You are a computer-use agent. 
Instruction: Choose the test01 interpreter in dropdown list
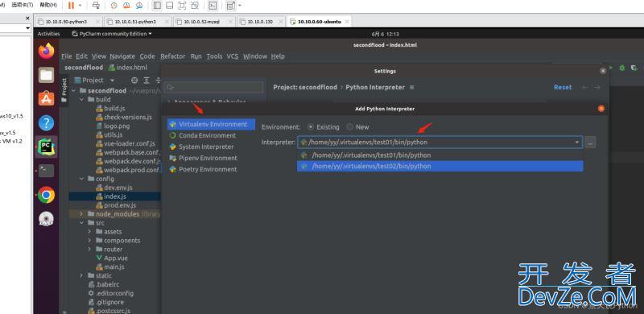[440, 155]
